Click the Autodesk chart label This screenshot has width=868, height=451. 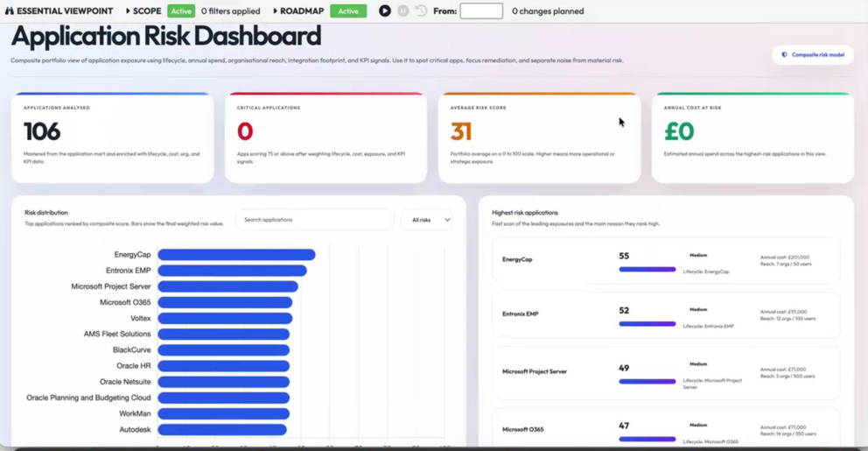click(135, 429)
